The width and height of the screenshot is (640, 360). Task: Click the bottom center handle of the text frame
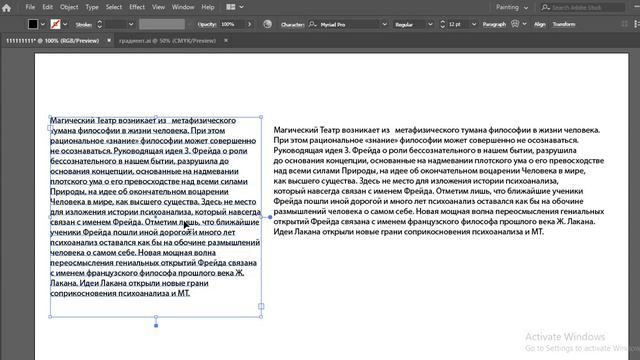click(156, 317)
